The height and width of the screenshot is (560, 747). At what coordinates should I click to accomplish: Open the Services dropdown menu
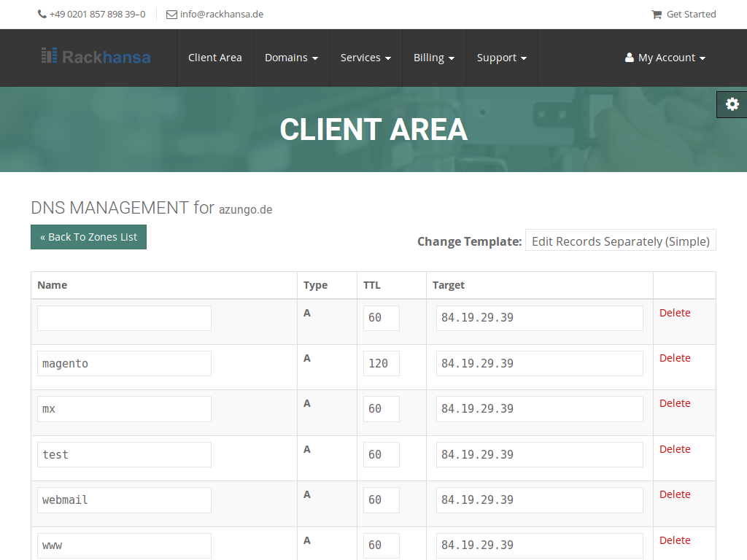click(x=365, y=58)
